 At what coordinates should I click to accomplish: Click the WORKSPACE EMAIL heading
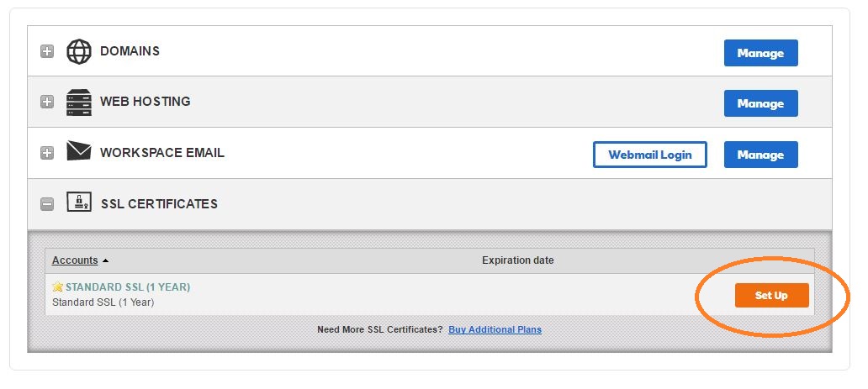162,153
